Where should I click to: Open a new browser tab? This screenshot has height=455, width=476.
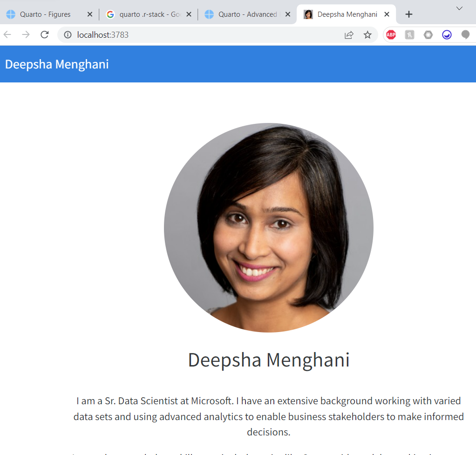click(408, 14)
